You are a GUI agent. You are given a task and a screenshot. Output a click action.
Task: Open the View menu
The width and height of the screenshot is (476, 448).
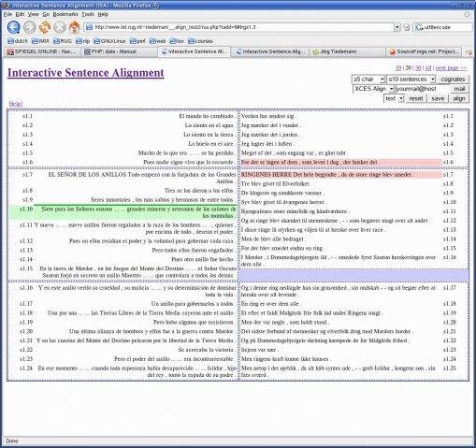pyautogui.click(x=34, y=14)
